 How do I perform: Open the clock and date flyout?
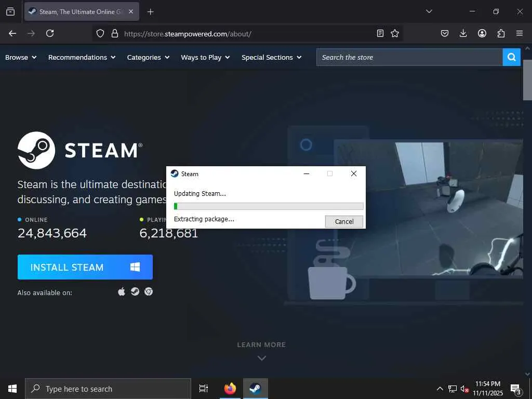pos(488,389)
